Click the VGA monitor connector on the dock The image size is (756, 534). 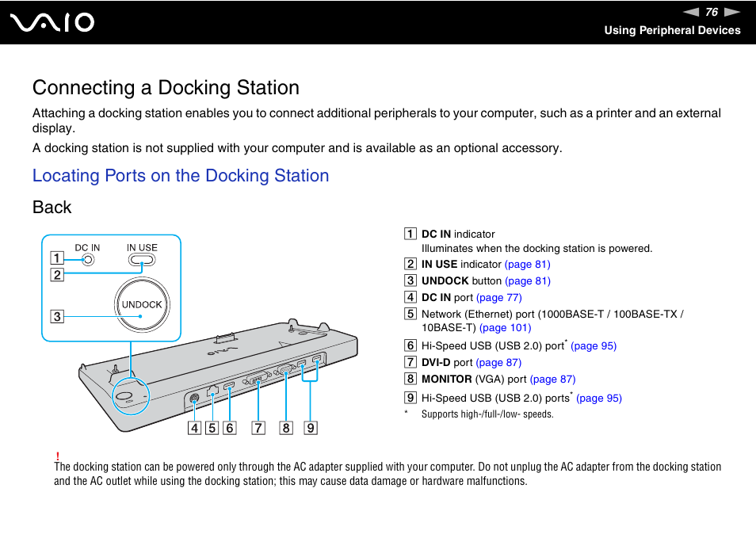point(285,370)
